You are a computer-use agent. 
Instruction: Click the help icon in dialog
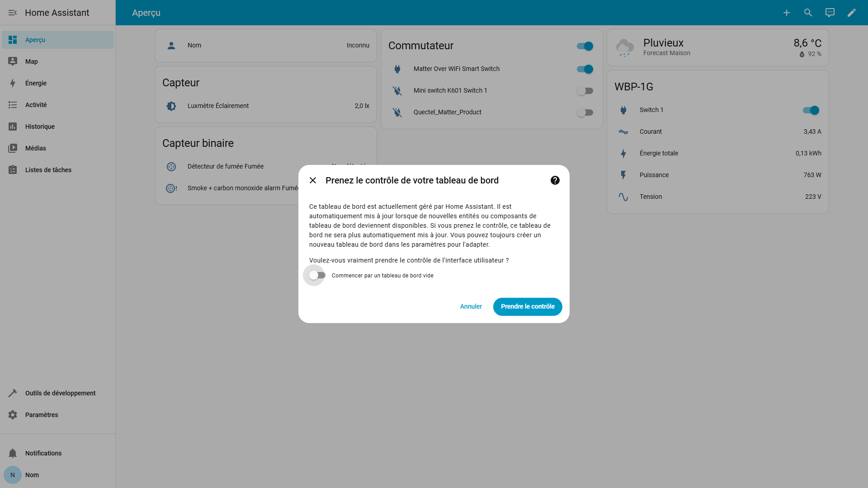(555, 180)
